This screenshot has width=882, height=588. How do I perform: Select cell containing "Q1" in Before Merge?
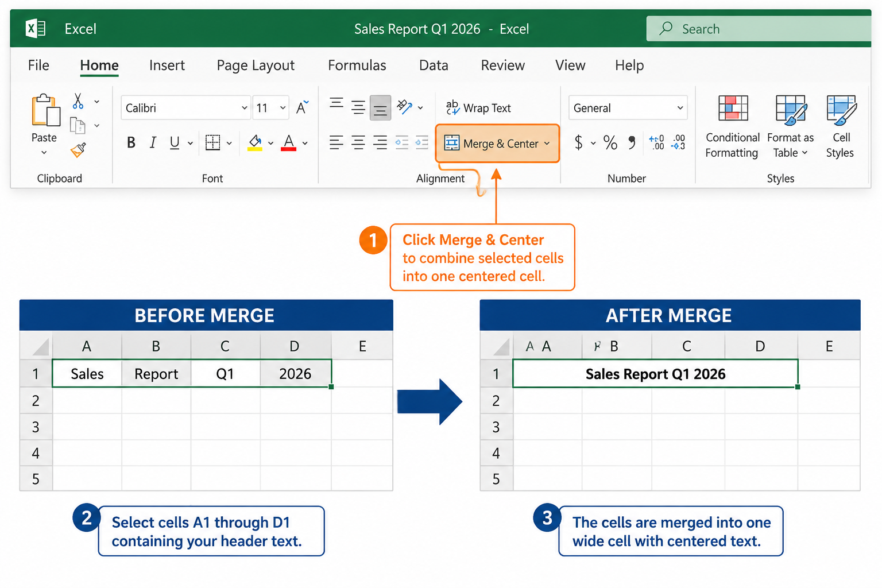225,374
